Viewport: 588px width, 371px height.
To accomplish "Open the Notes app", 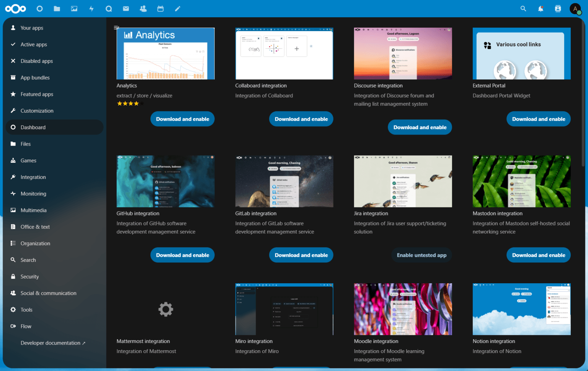I will pos(178,8).
